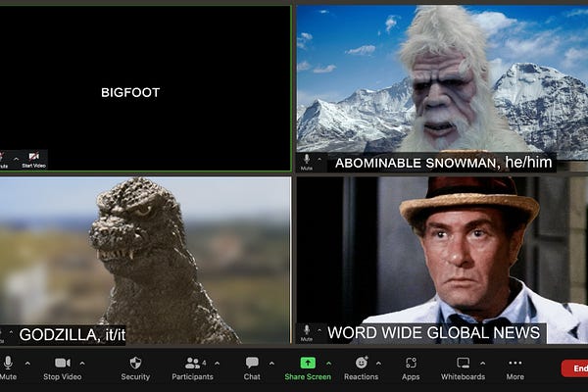This screenshot has width=588, height=392.
Task: Expand the caret beside Chat
Action: click(271, 364)
